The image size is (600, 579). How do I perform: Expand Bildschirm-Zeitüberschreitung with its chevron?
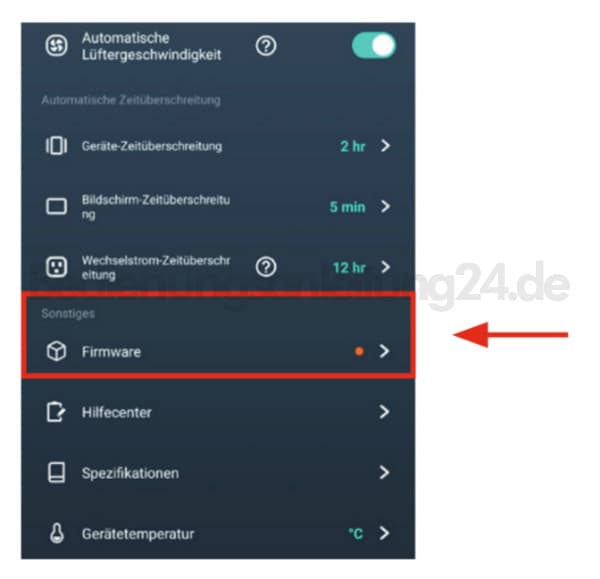385,206
